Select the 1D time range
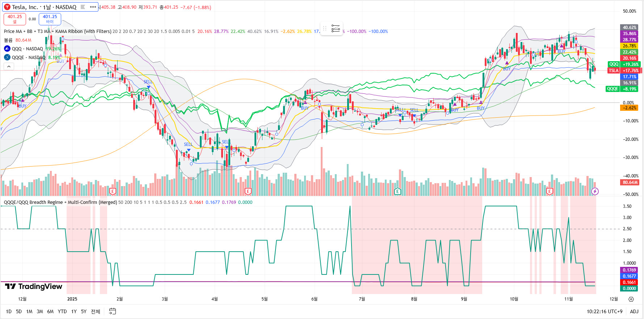 coord(9,311)
